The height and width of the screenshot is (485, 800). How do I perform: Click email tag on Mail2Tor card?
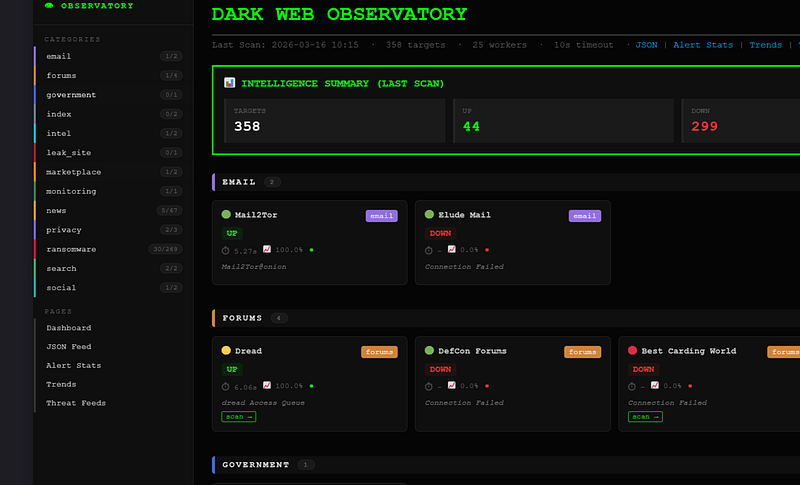[x=381, y=216]
